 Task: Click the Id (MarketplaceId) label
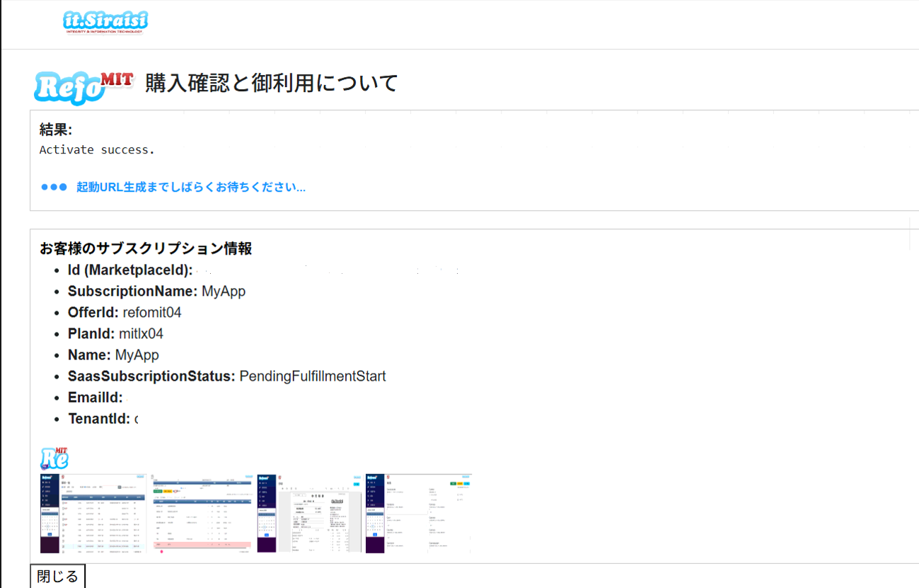tap(130, 270)
